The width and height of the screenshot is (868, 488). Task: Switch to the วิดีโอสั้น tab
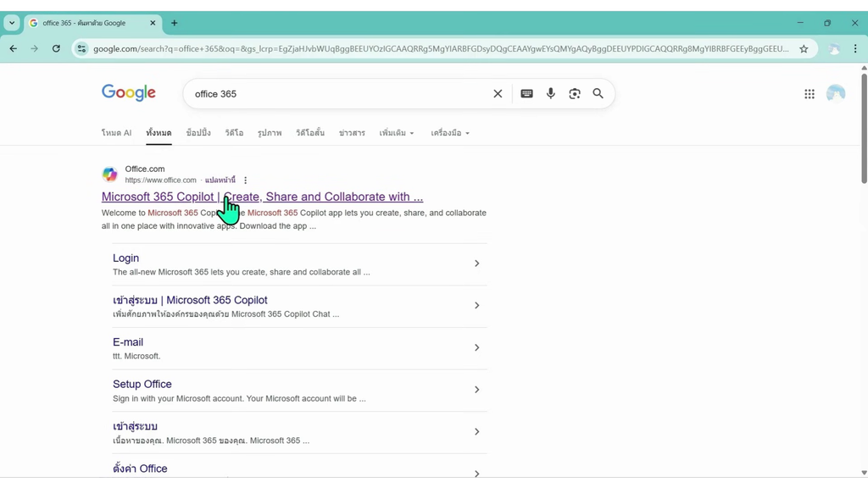[x=310, y=133]
